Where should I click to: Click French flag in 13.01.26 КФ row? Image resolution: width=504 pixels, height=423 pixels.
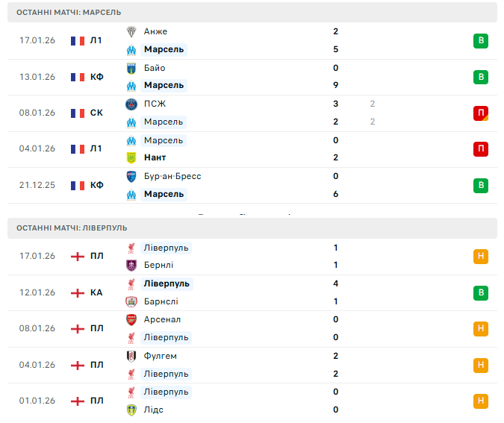(x=77, y=77)
